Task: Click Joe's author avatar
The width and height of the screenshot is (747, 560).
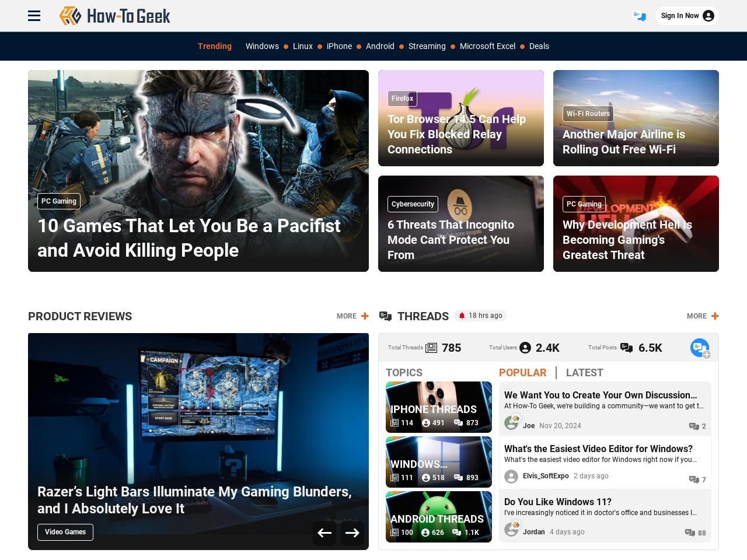Action: click(x=511, y=423)
